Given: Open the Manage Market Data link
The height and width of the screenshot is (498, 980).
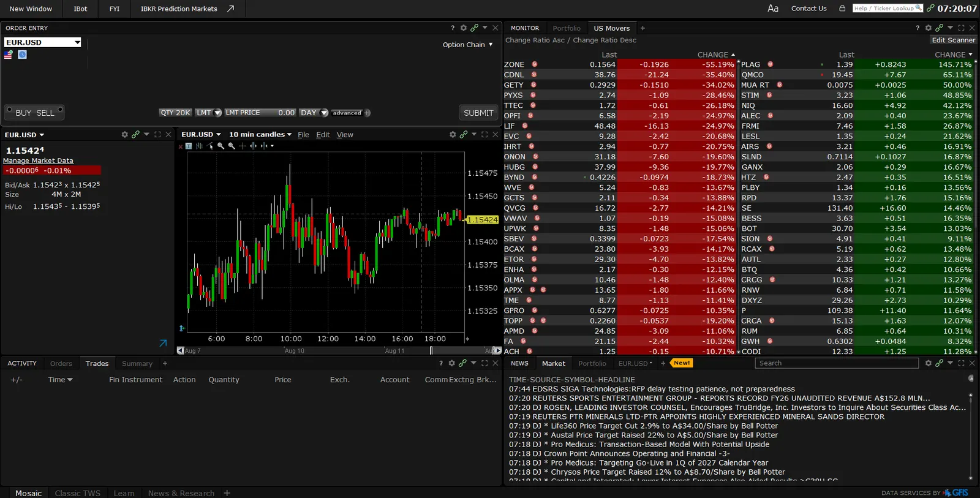Looking at the screenshot, I should point(38,160).
